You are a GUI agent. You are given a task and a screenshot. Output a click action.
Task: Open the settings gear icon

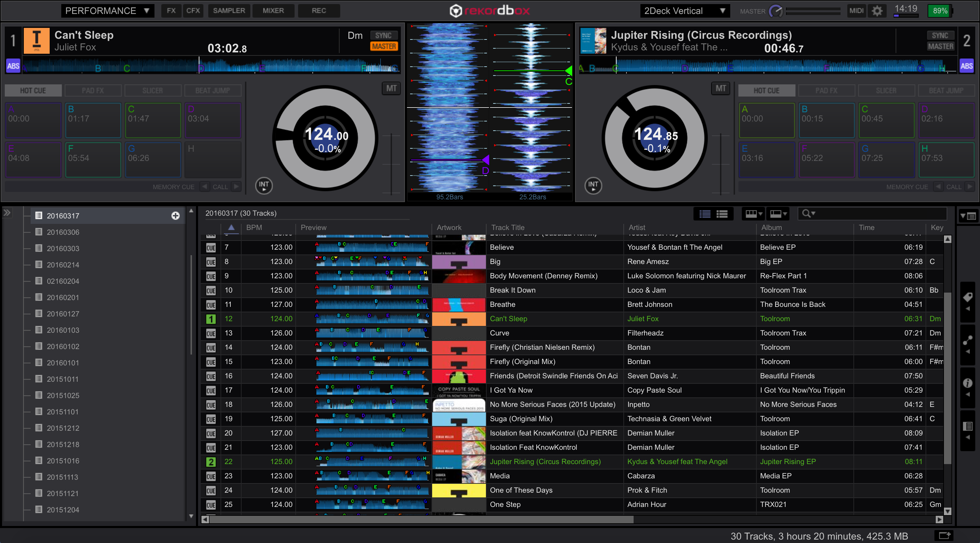coord(877,11)
